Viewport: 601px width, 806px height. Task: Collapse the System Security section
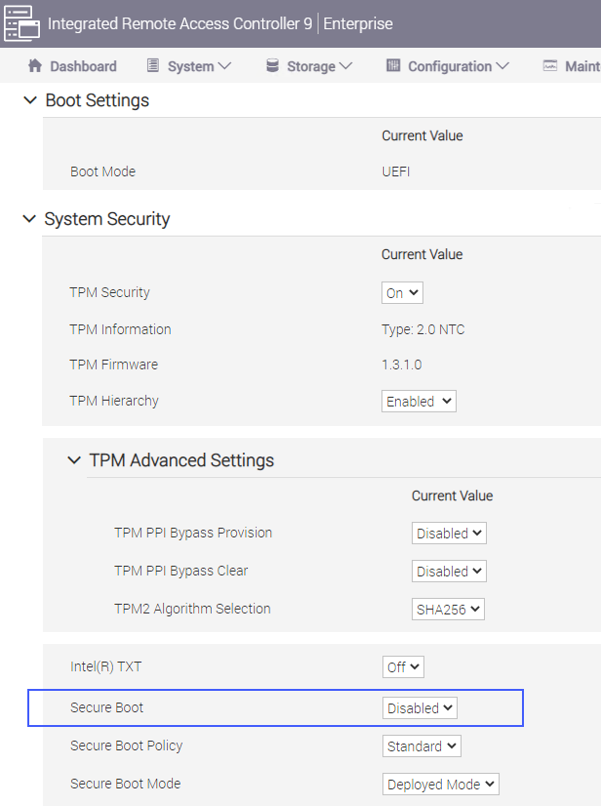[29, 219]
